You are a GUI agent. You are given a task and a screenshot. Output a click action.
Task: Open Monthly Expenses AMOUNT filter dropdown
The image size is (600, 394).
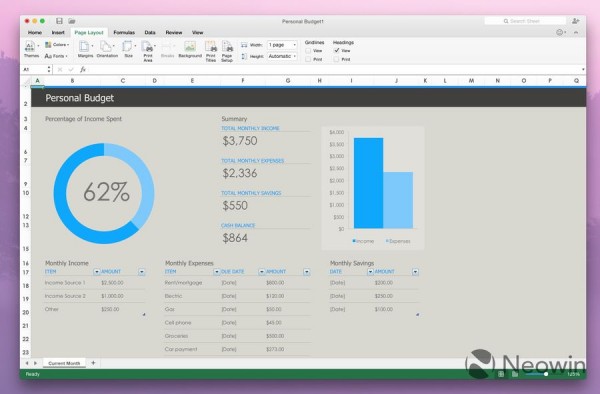pyautogui.click(x=307, y=272)
